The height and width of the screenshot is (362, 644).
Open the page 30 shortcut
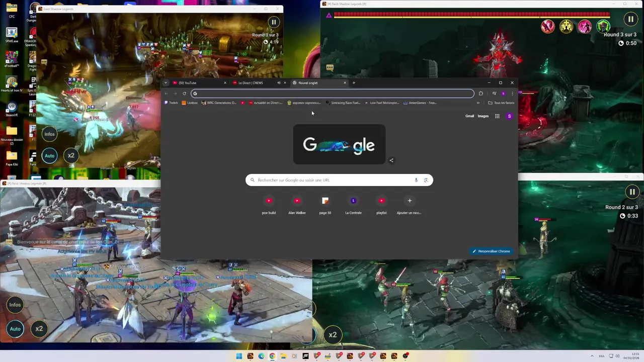[x=325, y=205]
